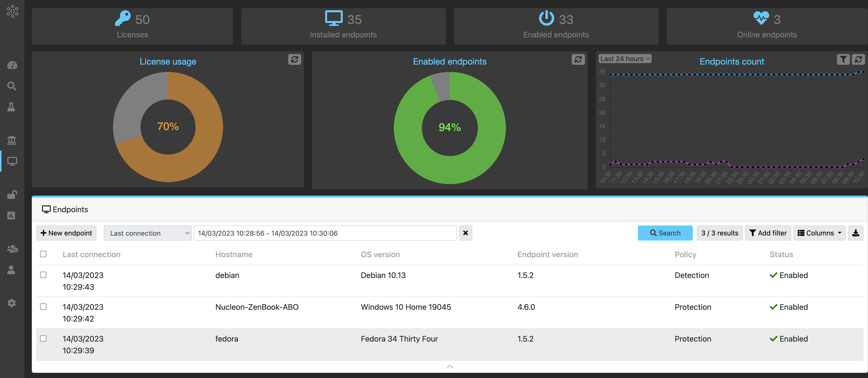The width and height of the screenshot is (868, 378).
Task: Open the flask lab icon in sidebar
Action: (x=11, y=107)
